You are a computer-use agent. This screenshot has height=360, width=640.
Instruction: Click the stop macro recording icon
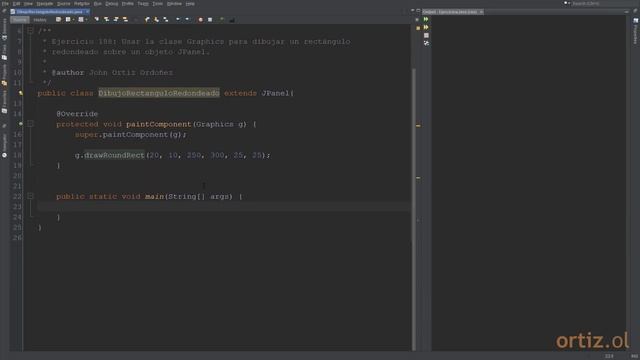coord(210,19)
